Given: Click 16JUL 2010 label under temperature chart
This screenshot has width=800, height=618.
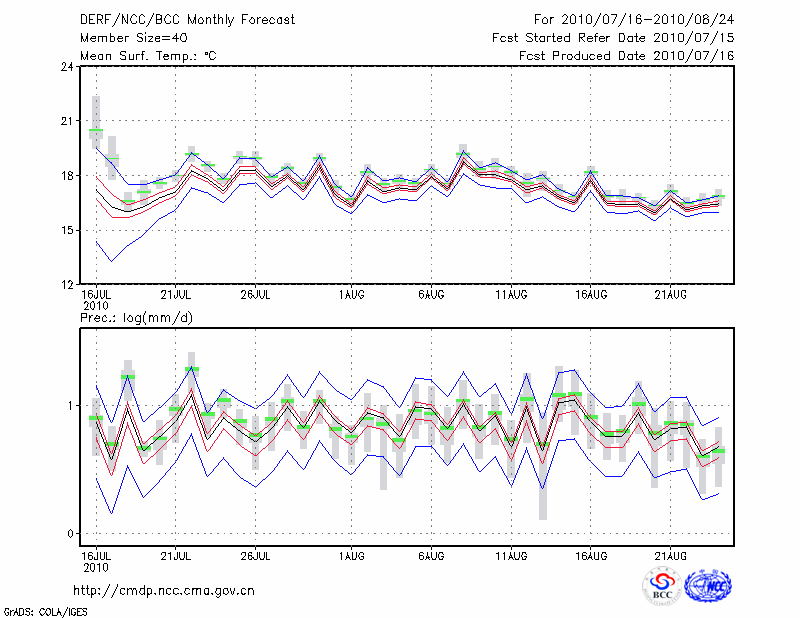Looking at the screenshot, I should pyautogui.click(x=95, y=299).
